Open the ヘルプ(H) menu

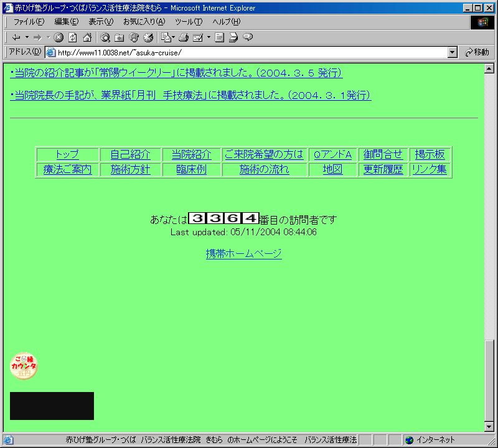point(227,22)
